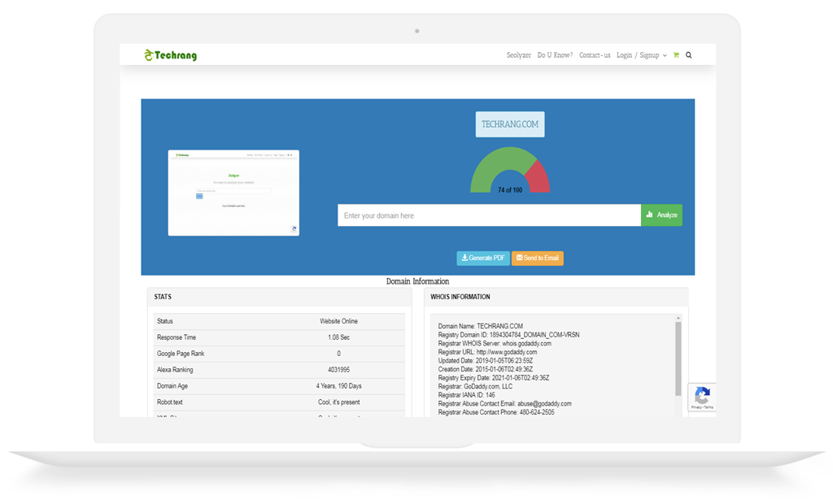Click the TECHRANG.COM domain badge

point(510,124)
